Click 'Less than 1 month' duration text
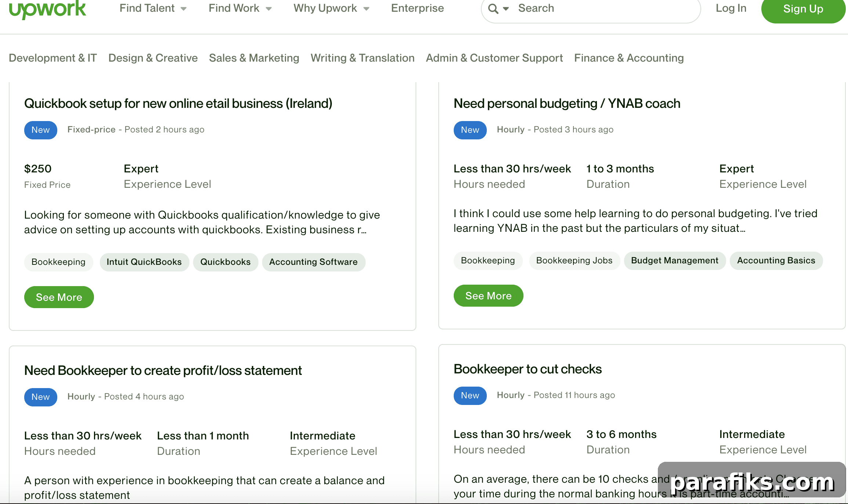Screen dimensions: 848x504 coord(203,436)
